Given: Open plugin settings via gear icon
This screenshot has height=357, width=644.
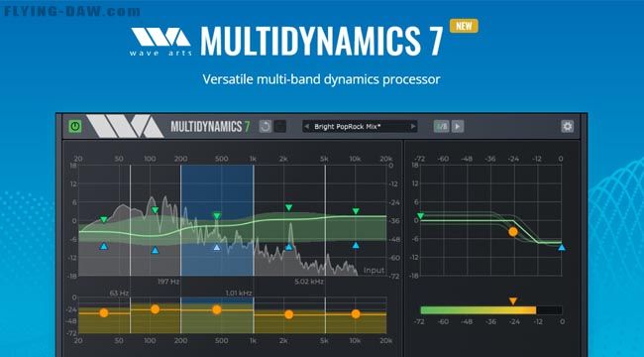Looking at the screenshot, I should [x=567, y=126].
